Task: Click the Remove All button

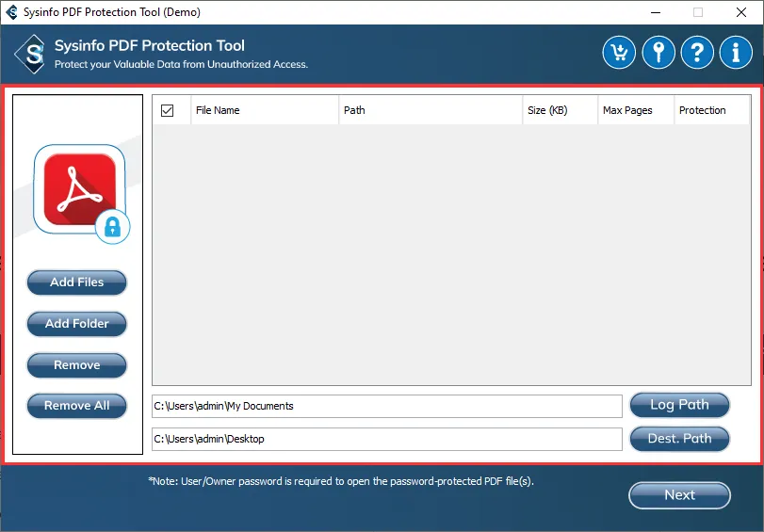Action: 77,406
